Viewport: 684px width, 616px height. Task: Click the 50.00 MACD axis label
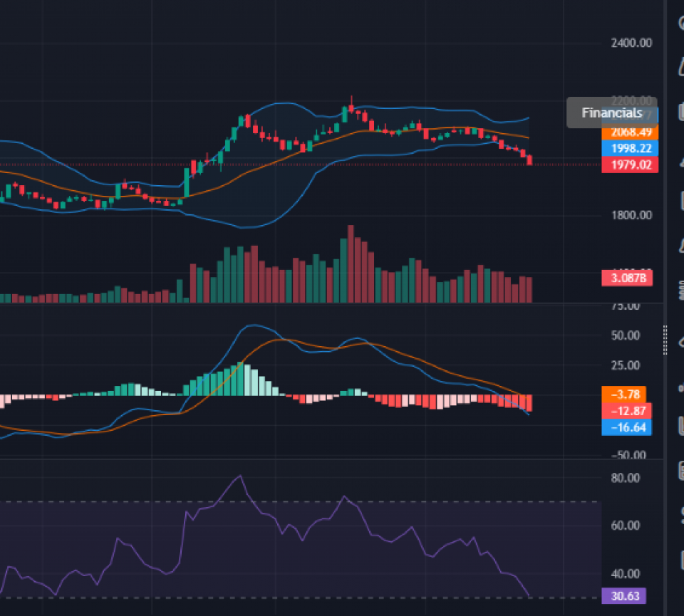625,335
